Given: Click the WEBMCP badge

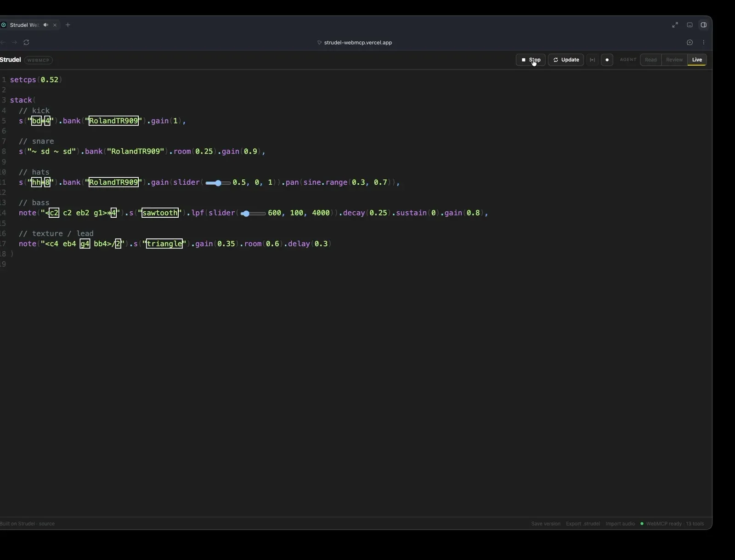Looking at the screenshot, I should coord(38,60).
